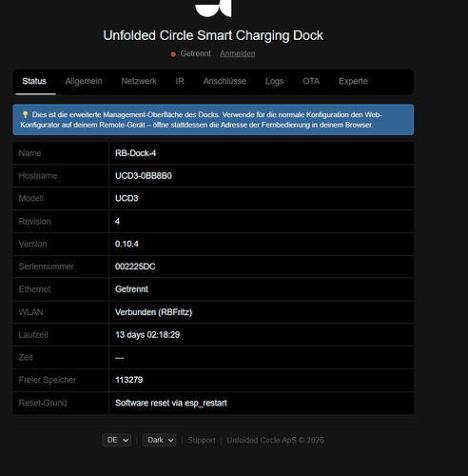Go to the Anschlüsse tab
The height and width of the screenshot is (476, 468).
tap(224, 81)
